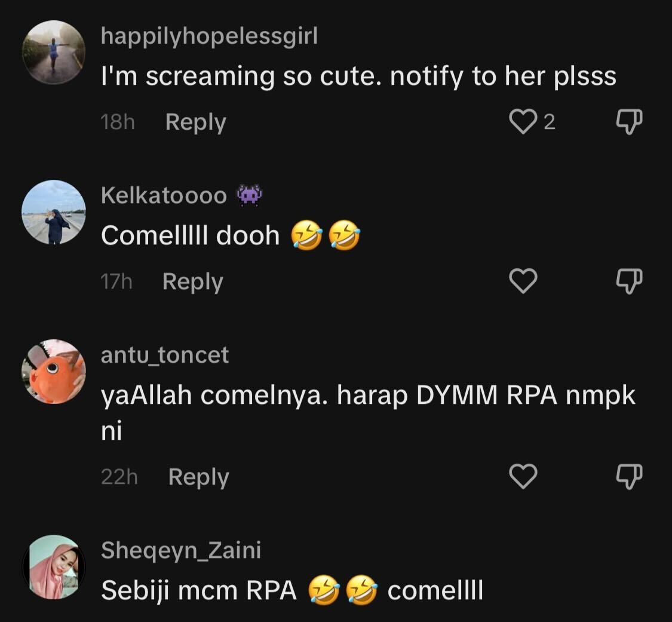Dislike Kelkatoooo's comment with the thumbs-down icon
The height and width of the screenshot is (622, 672).
click(629, 281)
